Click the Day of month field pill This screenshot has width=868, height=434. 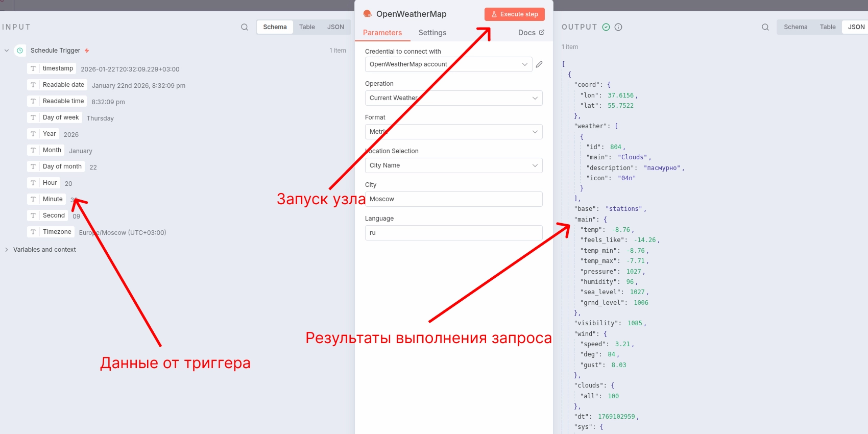56,166
